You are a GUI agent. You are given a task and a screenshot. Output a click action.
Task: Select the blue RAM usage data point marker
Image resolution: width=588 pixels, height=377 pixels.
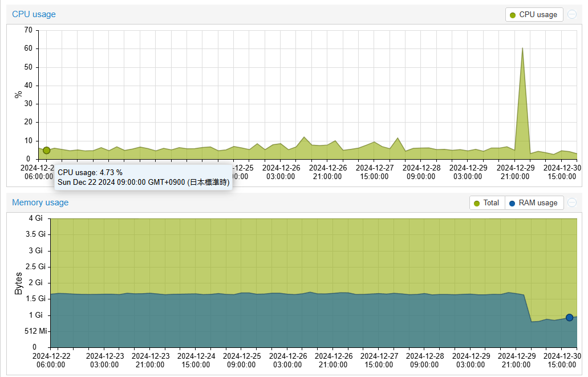tap(569, 318)
